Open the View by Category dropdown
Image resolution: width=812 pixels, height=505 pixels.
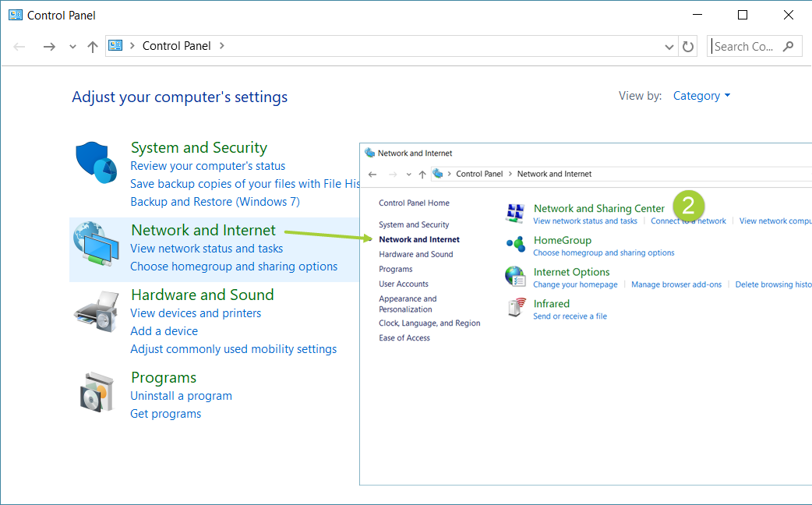(x=701, y=96)
